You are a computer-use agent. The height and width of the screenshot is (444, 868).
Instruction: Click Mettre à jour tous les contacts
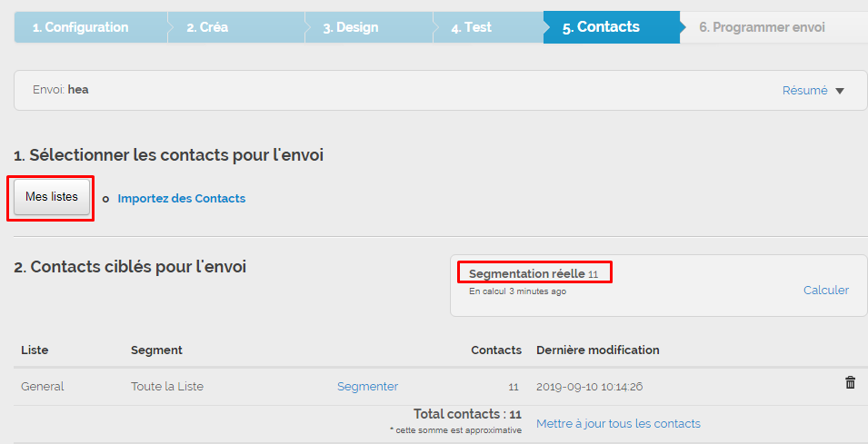coord(618,424)
